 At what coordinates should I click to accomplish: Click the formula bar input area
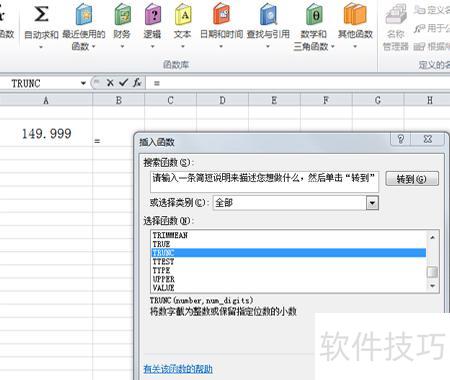[x=298, y=83]
